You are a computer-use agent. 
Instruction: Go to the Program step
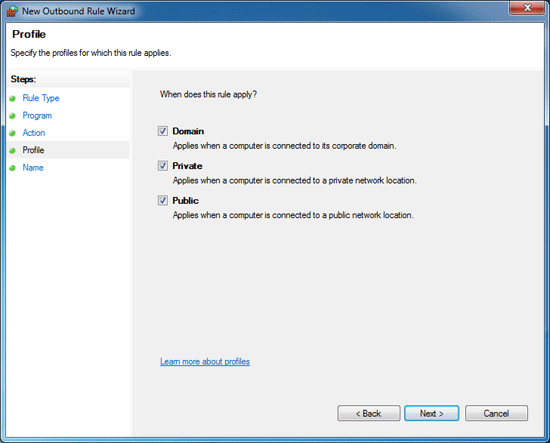(37, 116)
